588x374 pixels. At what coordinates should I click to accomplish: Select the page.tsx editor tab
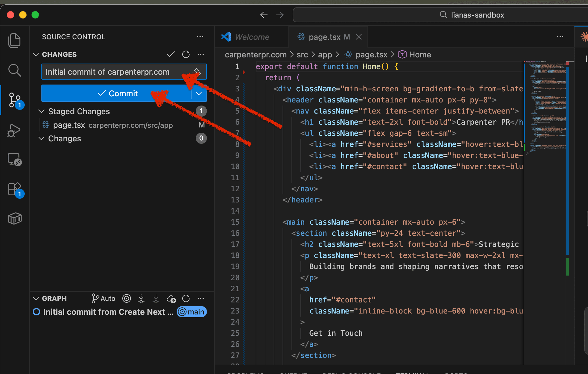324,37
